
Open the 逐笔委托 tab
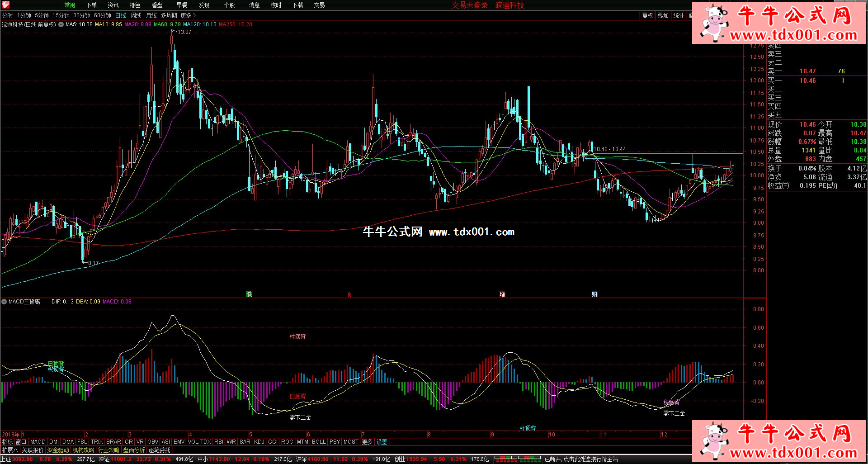tap(159, 450)
